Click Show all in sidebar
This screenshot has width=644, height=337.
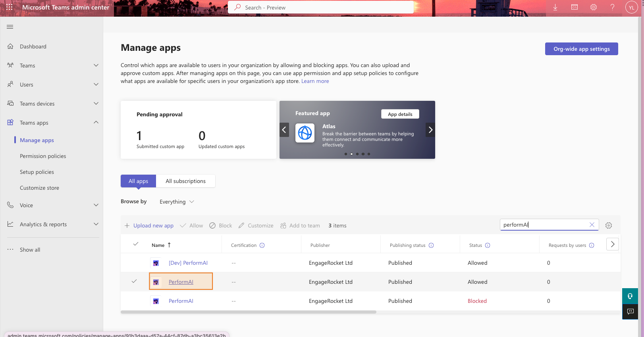click(x=30, y=250)
